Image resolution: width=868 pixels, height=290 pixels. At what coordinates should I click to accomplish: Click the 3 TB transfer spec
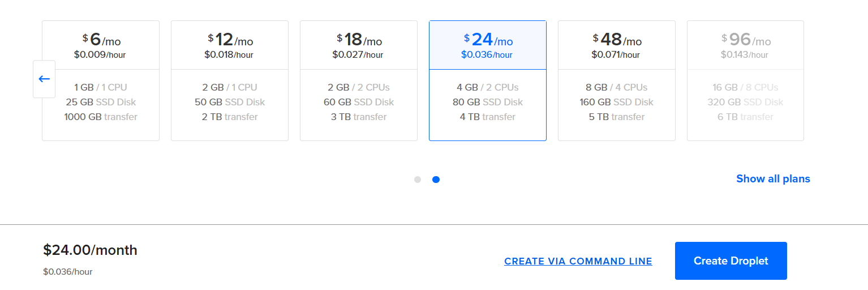pos(359,117)
